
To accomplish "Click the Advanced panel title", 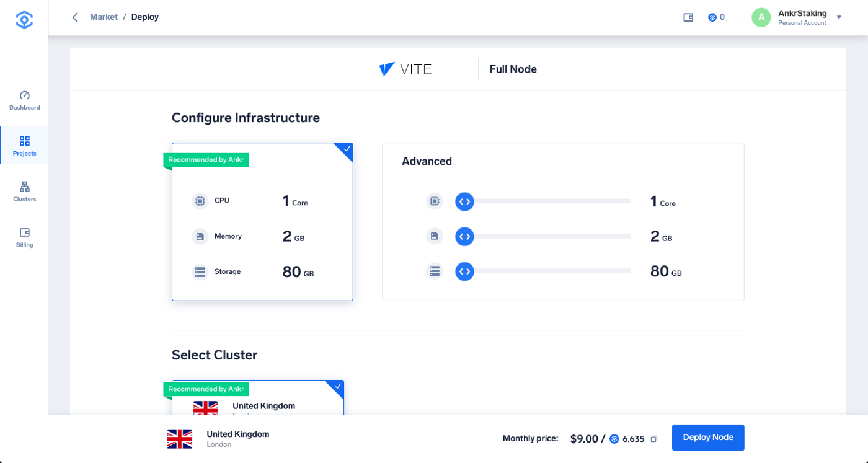I will point(427,161).
